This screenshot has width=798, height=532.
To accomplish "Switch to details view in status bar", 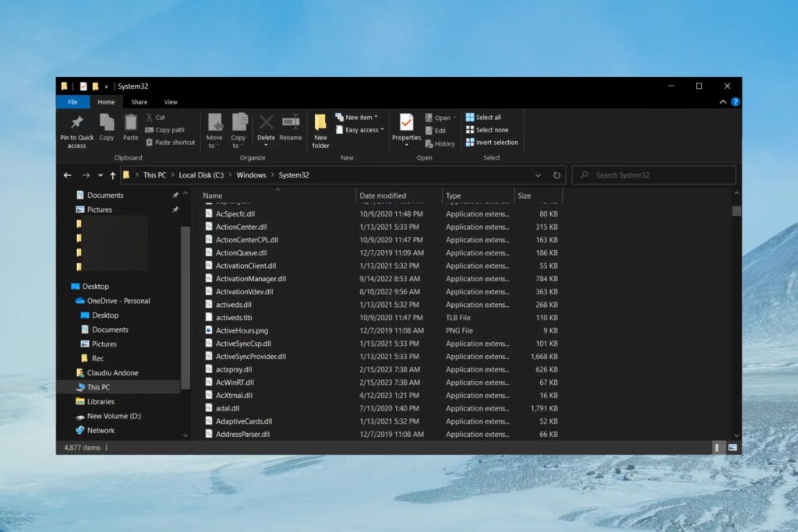I will 718,448.
